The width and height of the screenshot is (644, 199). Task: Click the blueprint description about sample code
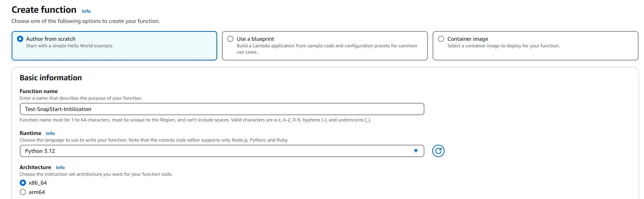pos(326,46)
